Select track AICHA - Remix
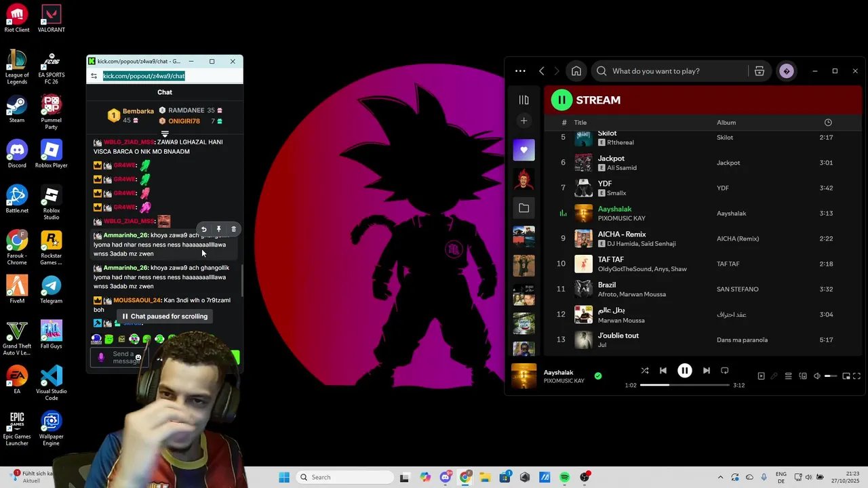Viewport: 868px width, 488px height. [703, 239]
